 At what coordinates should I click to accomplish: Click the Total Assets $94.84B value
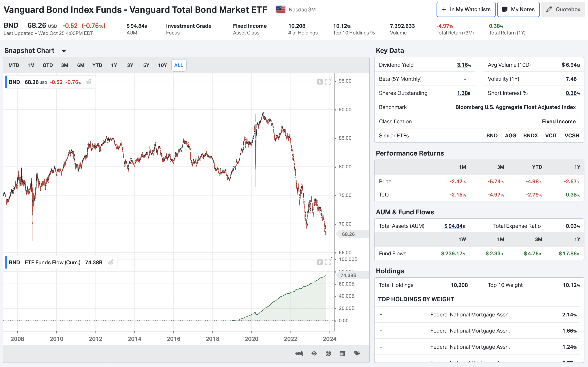click(x=454, y=226)
